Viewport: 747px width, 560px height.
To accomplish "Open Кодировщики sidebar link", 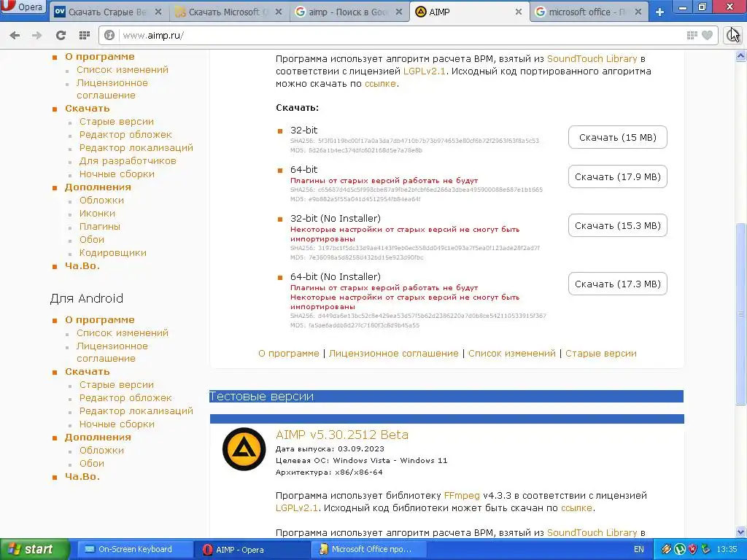I will click(x=112, y=253).
